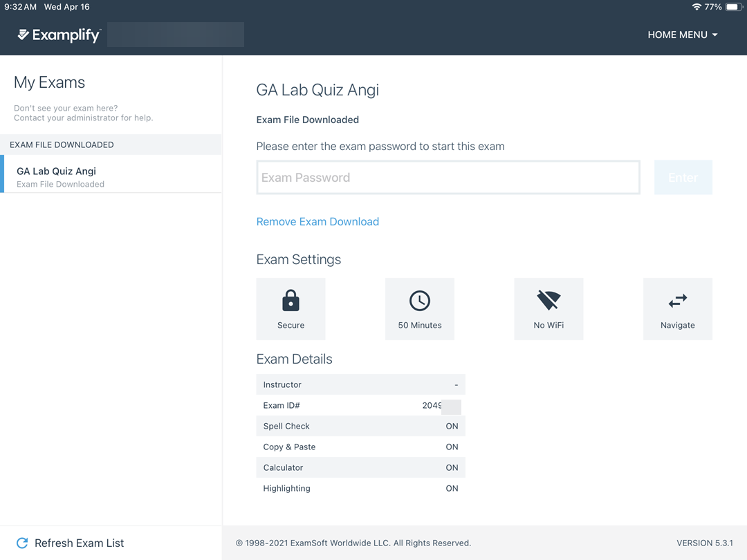Image resolution: width=747 pixels, height=560 pixels.
Task: Open the HOME MENU dropdown
Action: (682, 35)
